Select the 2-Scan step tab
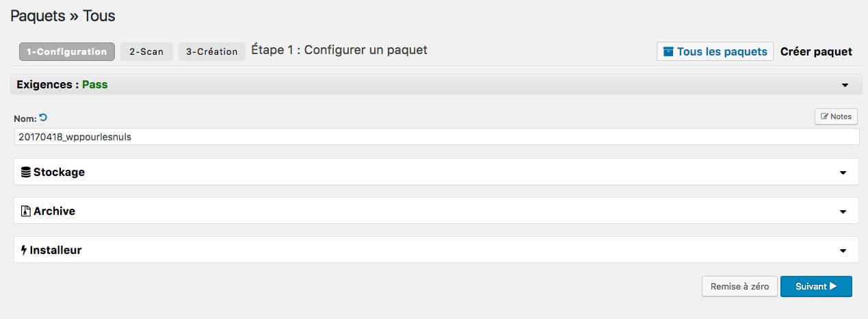868x319 pixels. coord(146,51)
